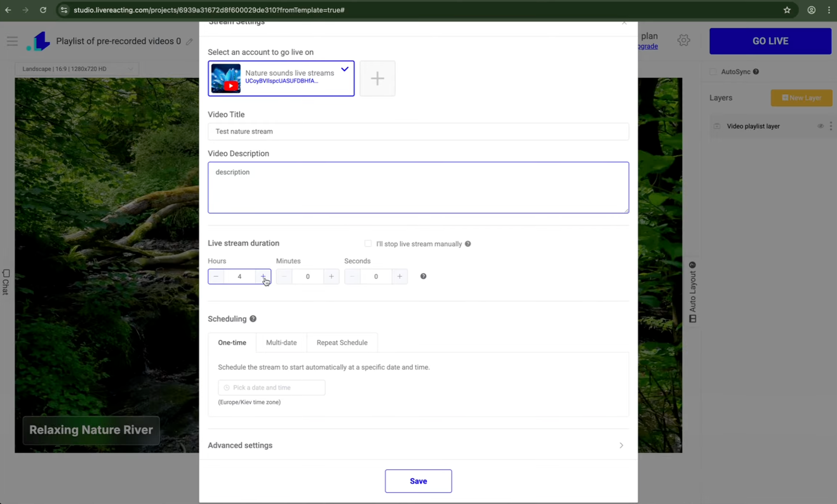
Task: Decrease hours with minus stepper
Action: (216, 276)
